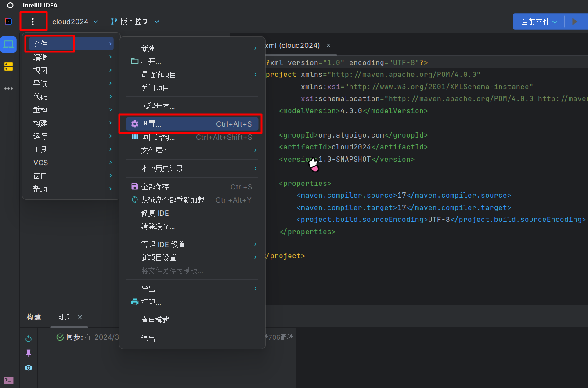Click the groupId org.atguigu.com text
The image size is (588, 388).
pos(351,135)
